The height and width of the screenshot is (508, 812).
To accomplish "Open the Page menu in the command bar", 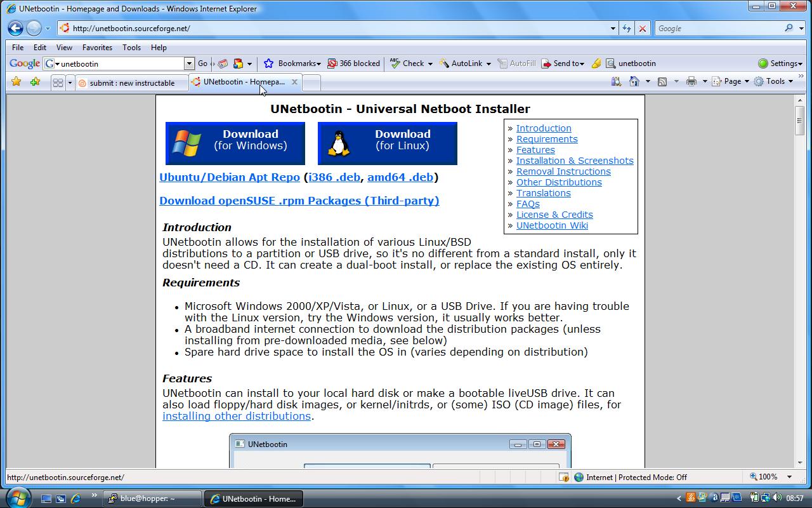I will point(731,81).
